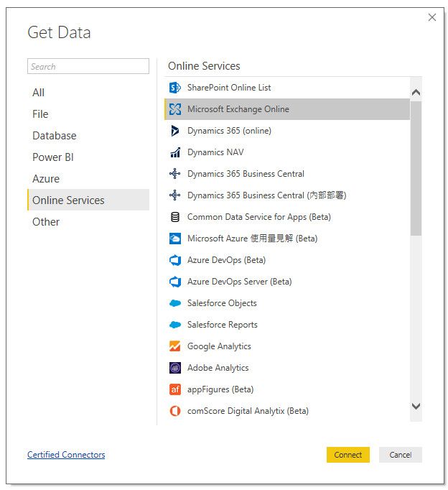448x490 pixels.
Task: Click the connector list scrollbar thumb
Action: 416,169
